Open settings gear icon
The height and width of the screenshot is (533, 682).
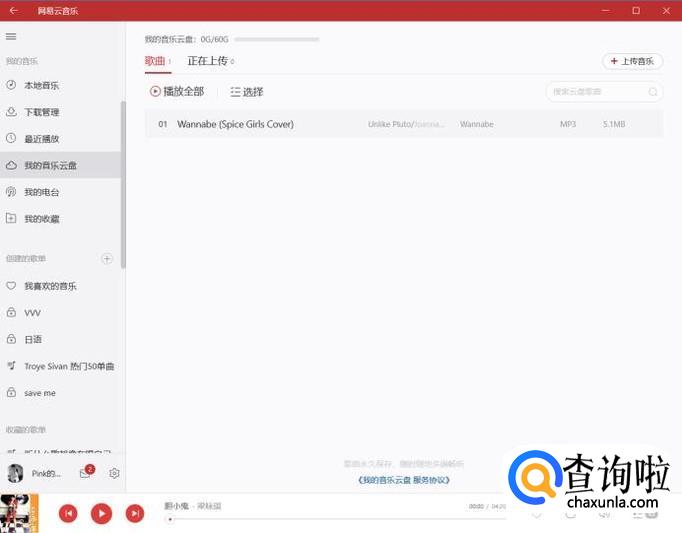[114, 473]
